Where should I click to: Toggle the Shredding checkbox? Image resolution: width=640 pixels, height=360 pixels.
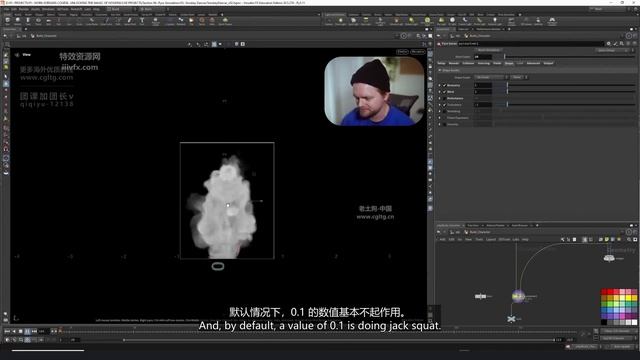[x=444, y=111]
